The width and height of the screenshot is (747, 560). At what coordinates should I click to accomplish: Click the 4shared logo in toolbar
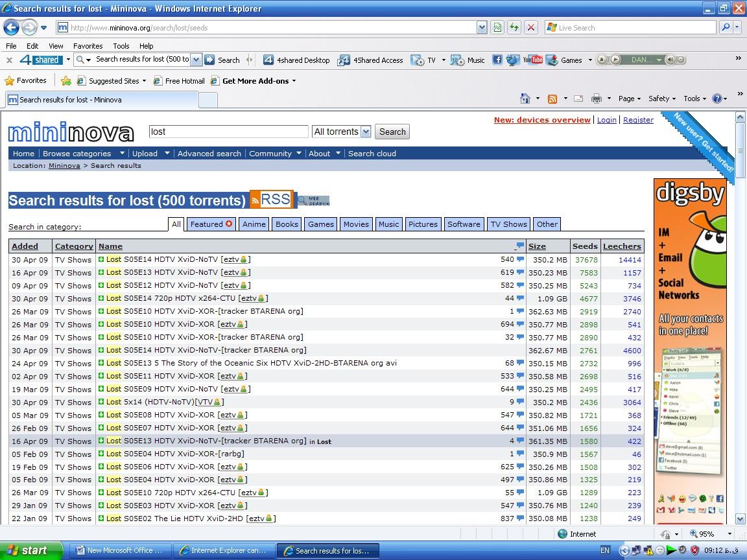point(41,60)
